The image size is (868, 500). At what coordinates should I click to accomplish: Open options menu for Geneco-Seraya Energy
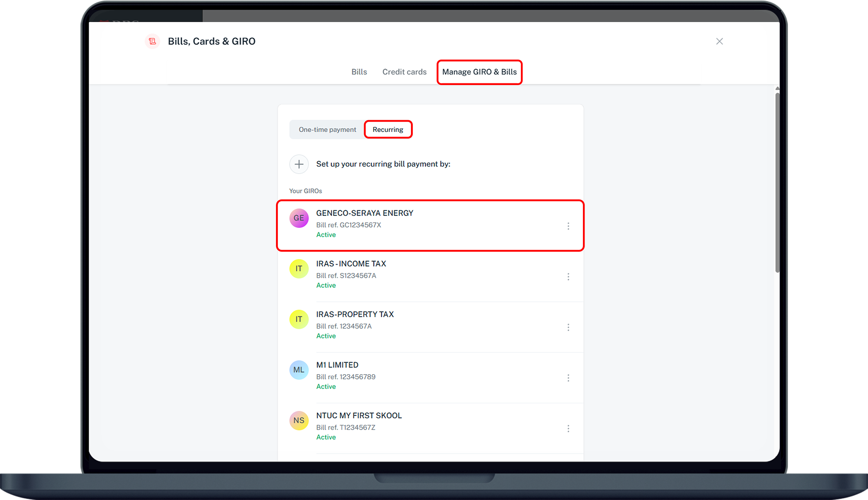point(568,226)
